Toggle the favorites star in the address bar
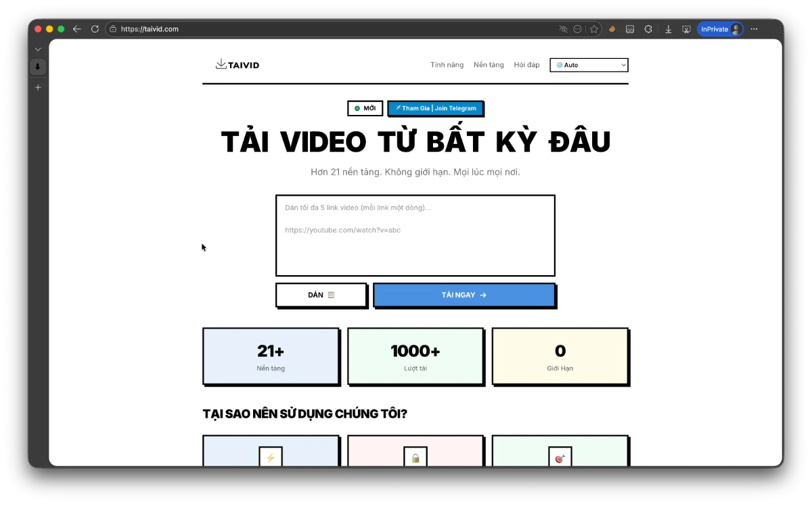 [594, 28]
